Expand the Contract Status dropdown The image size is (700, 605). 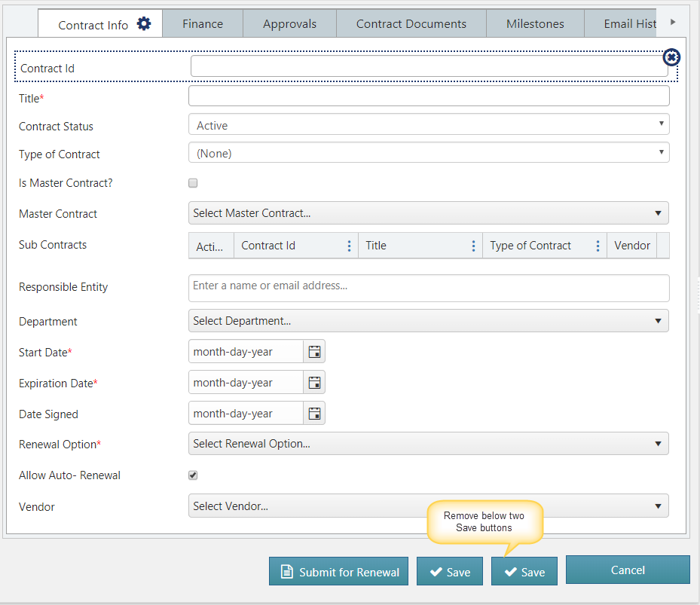pyautogui.click(x=428, y=125)
